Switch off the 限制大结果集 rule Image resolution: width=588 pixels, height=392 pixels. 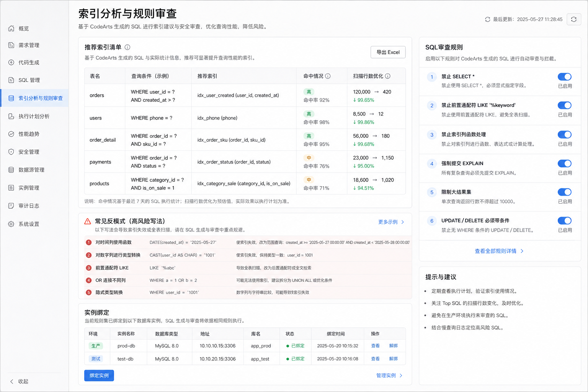pos(565,192)
